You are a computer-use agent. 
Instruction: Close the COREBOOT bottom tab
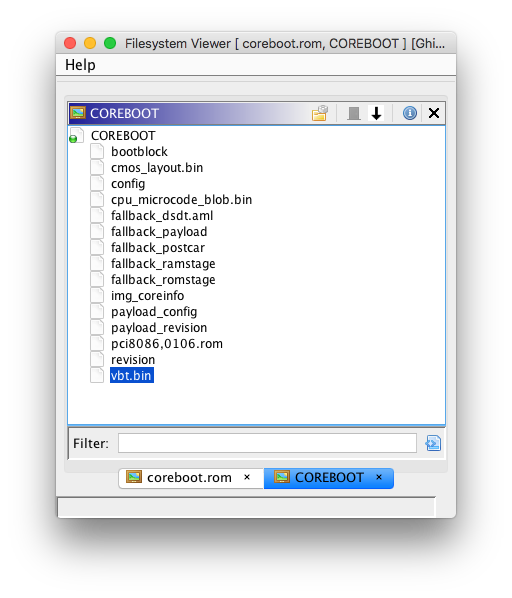379,477
